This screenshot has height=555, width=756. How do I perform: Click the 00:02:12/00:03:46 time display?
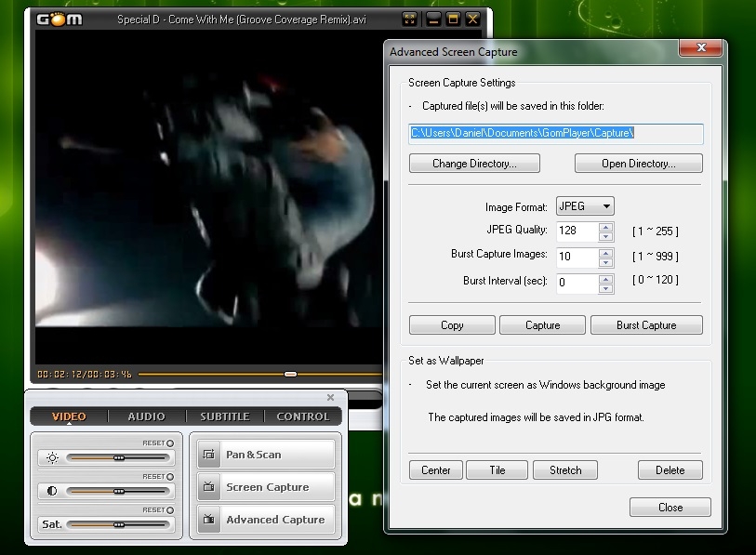pyautogui.click(x=85, y=374)
